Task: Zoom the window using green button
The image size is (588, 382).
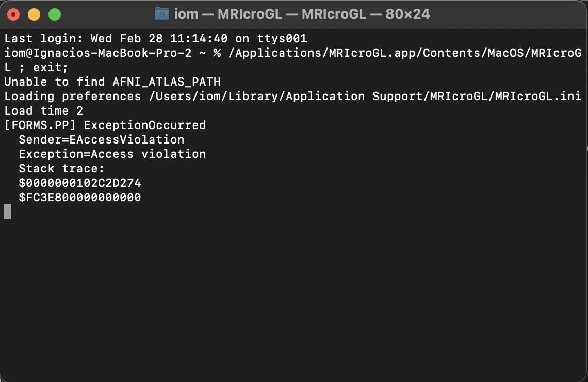Action: [x=55, y=14]
